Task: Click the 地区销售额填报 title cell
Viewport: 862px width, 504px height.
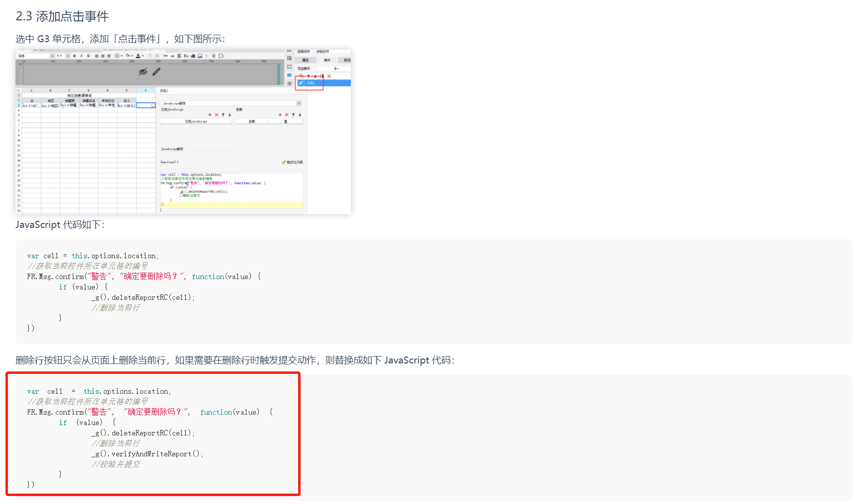Action: [79, 95]
